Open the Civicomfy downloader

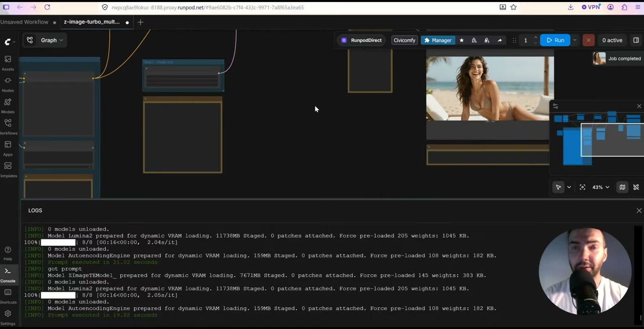pyautogui.click(x=405, y=40)
